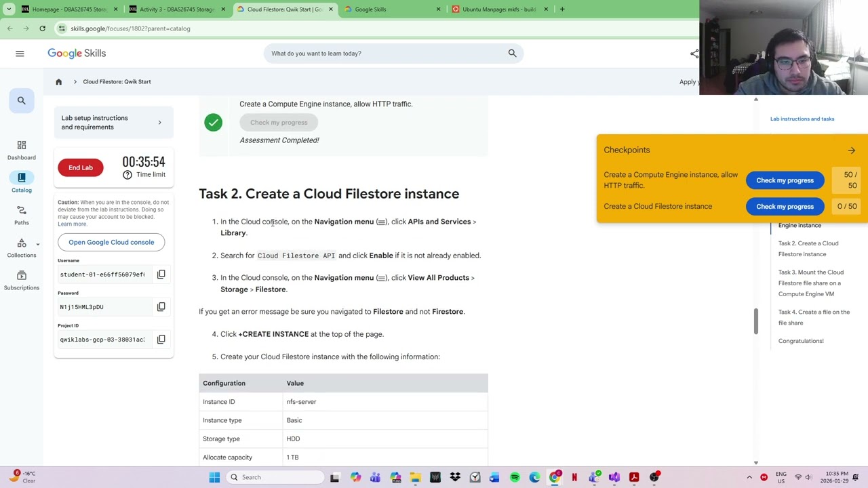The height and width of the screenshot is (488, 868).
Task: Close the Google Skills browser tab
Action: (438, 9)
